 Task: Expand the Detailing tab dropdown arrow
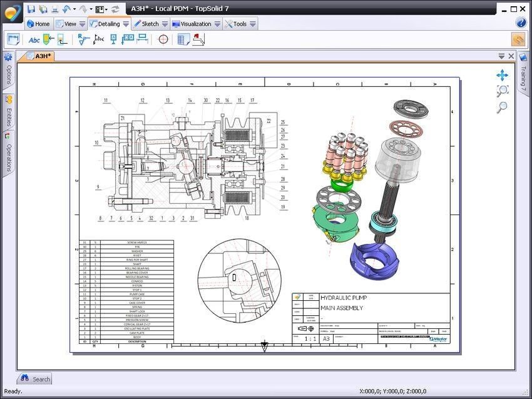(126, 24)
